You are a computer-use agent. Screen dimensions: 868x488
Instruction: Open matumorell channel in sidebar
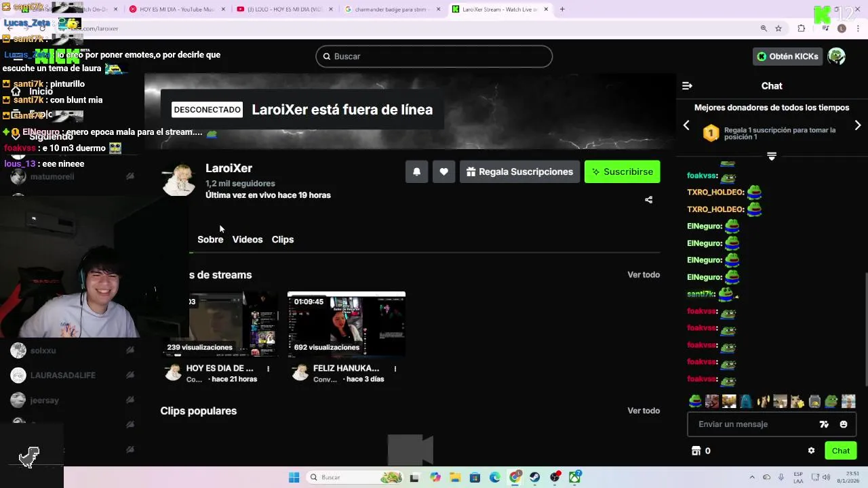(x=52, y=177)
